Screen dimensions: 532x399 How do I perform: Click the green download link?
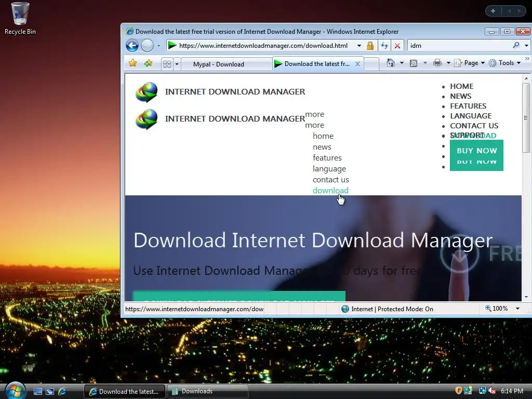click(x=330, y=190)
